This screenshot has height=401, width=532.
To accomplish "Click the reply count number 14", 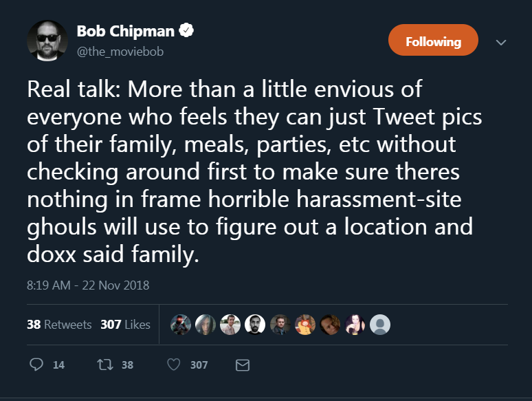I will pos(58,365).
